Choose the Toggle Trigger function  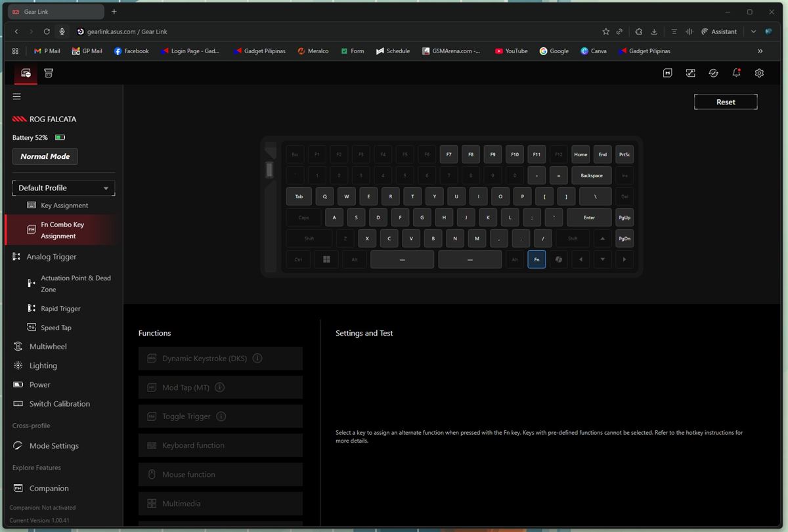click(221, 416)
